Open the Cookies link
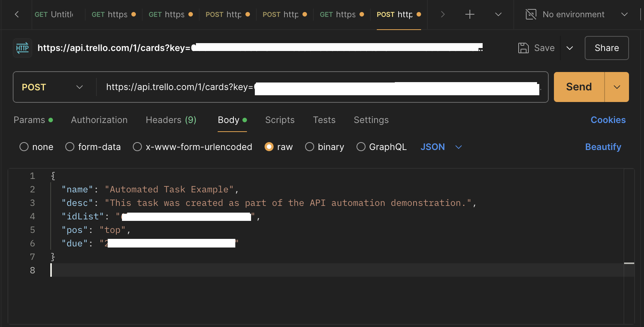The image size is (644, 327). pyautogui.click(x=608, y=120)
